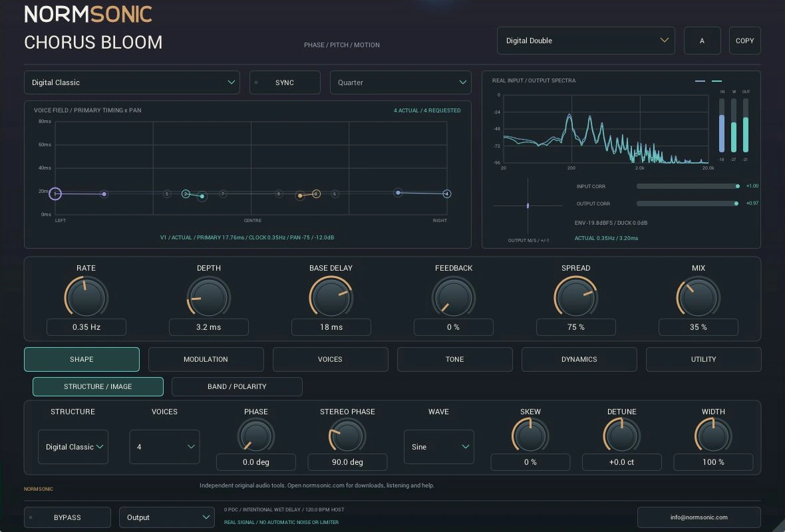
Task: Select orange voice node 3
Action: [317, 194]
